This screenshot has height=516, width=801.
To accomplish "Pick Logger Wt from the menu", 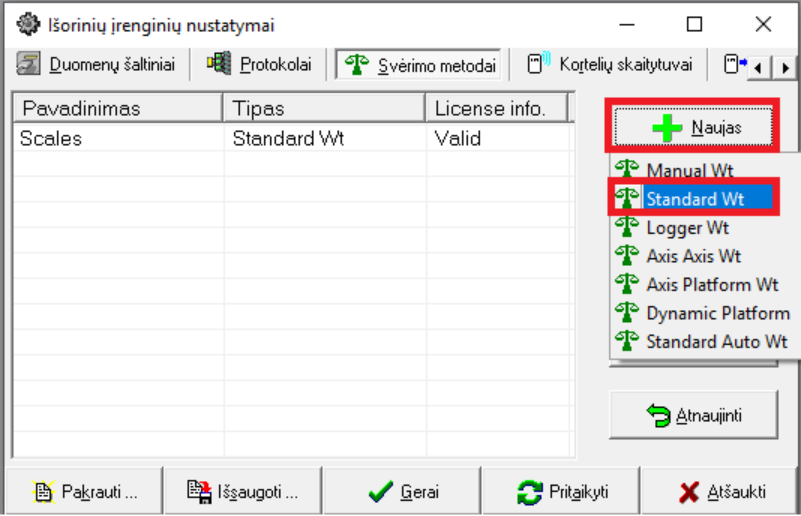I will coord(687,228).
